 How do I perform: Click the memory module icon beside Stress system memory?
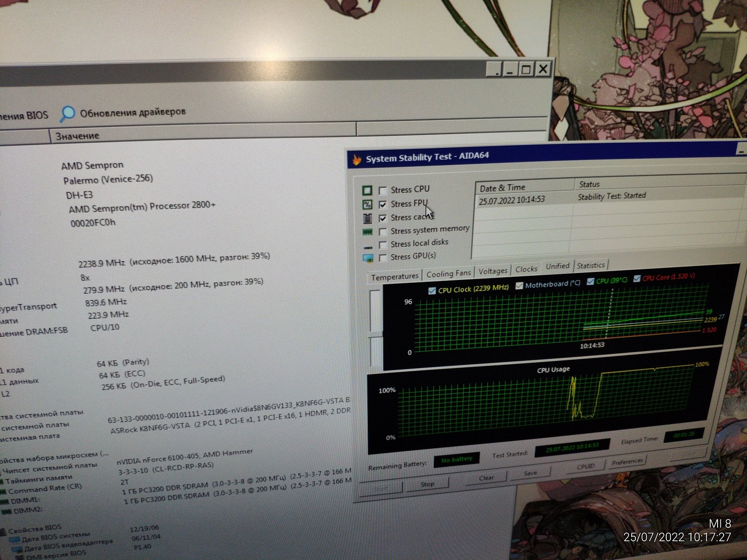pyautogui.click(x=367, y=232)
